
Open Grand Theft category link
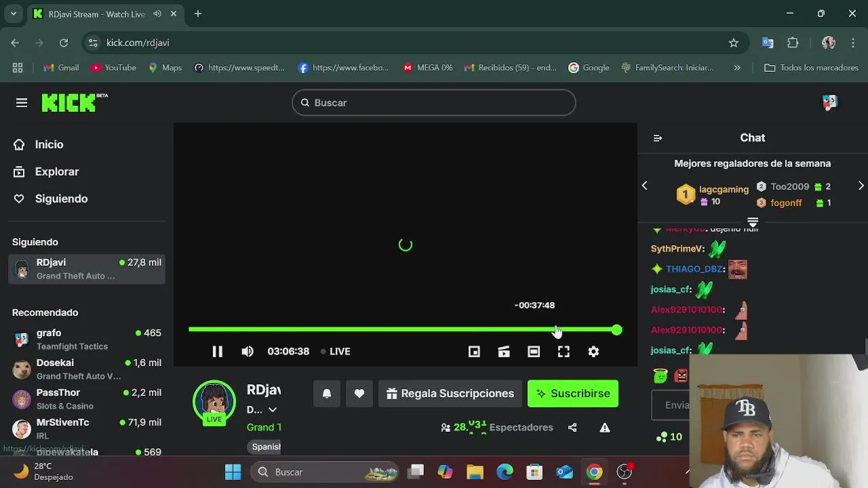pos(264,427)
